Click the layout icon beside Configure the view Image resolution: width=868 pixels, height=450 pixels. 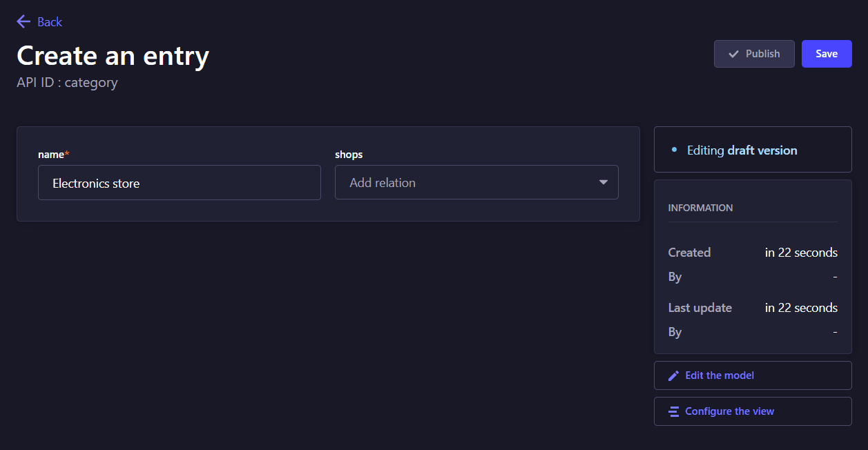pyautogui.click(x=674, y=412)
